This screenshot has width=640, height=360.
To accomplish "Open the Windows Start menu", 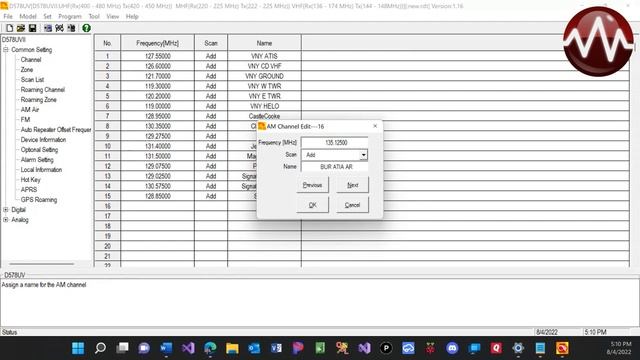I will pos(78,348).
